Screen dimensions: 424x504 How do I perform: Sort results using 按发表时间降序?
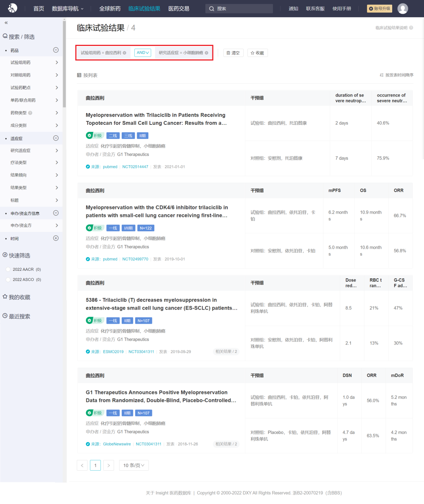click(397, 75)
